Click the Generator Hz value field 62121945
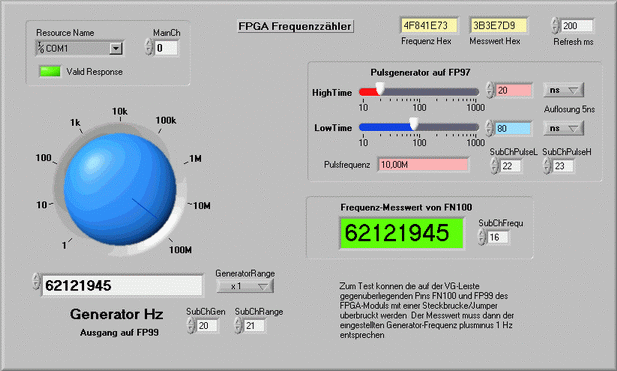The height and width of the screenshot is (371, 617). pyautogui.click(x=122, y=285)
